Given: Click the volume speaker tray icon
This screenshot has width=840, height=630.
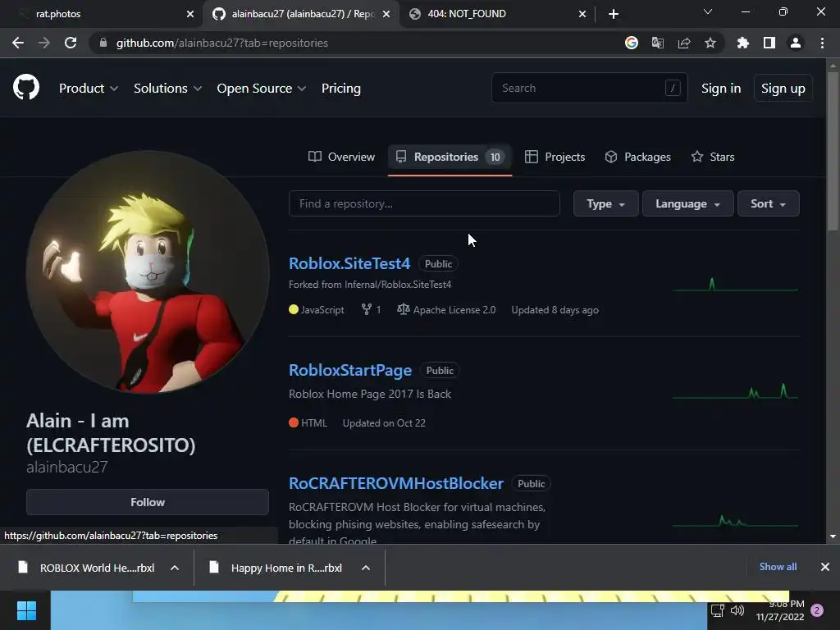Looking at the screenshot, I should point(737,610).
